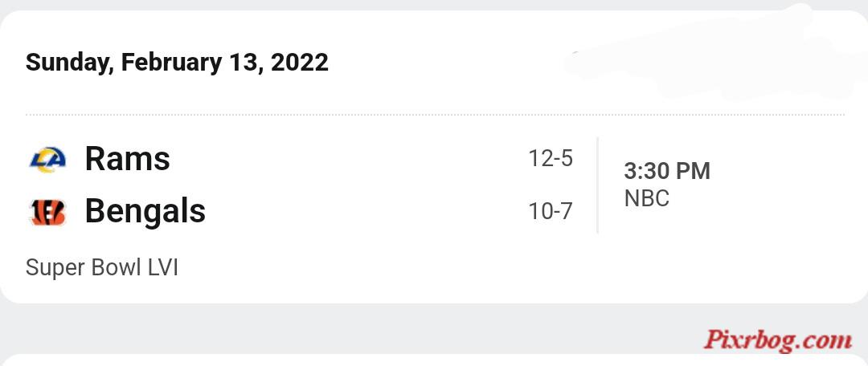Viewport: 868px width, 366px height.
Task: Click the dotted divider below the date
Action: tap(435, 115)
